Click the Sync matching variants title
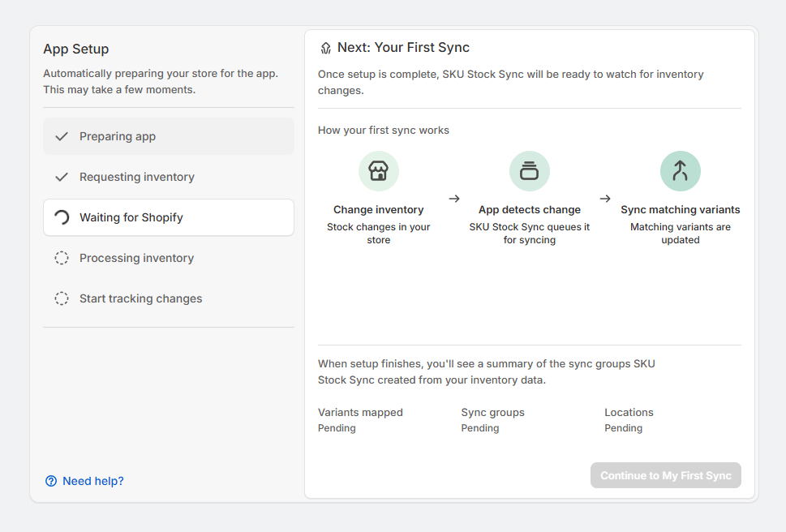786x532 pixels. point(681,210)
